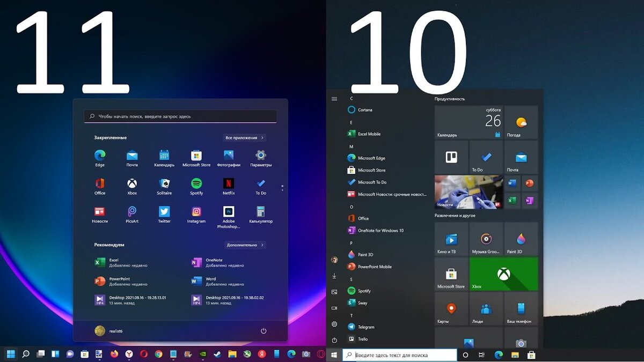The width and height of the screenshot is (644, 362).
Task: Open the Instagram pinned app
Action: (196, 215)
